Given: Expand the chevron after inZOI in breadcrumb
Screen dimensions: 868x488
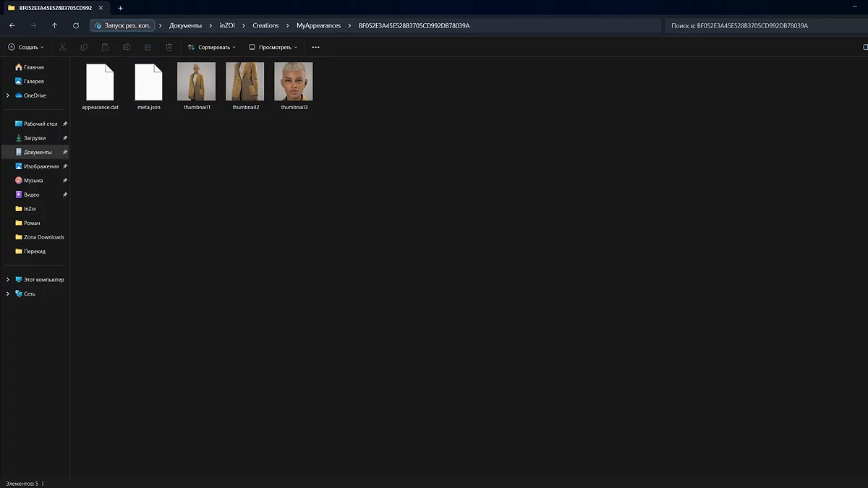Looking at the screenshot, I should 244,25.
